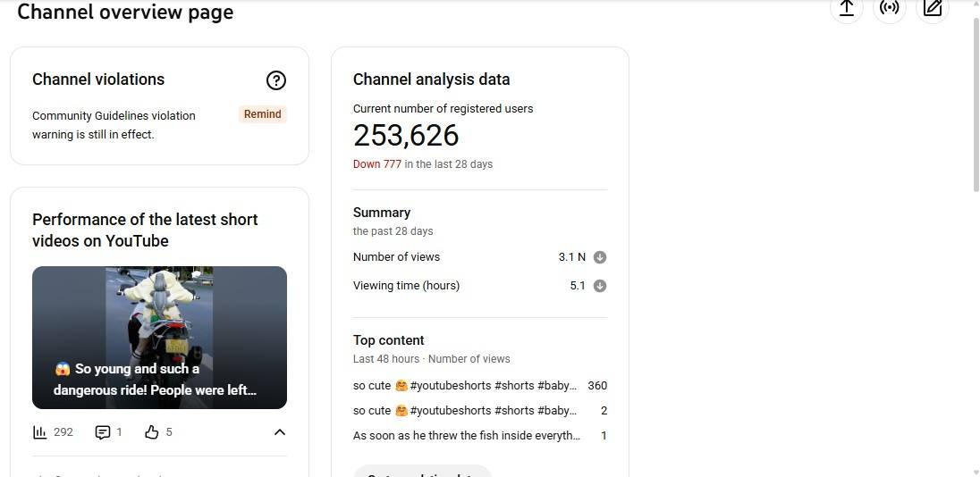Open comments icon under latest short
The width and height of the screenshot is (980, 477).
click(x=103, y=432)
